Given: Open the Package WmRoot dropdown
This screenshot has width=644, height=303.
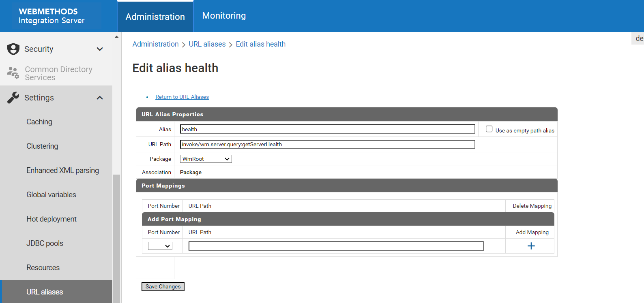Looking at the screenshot, I should pyautogui.click(x=206, y=159).
